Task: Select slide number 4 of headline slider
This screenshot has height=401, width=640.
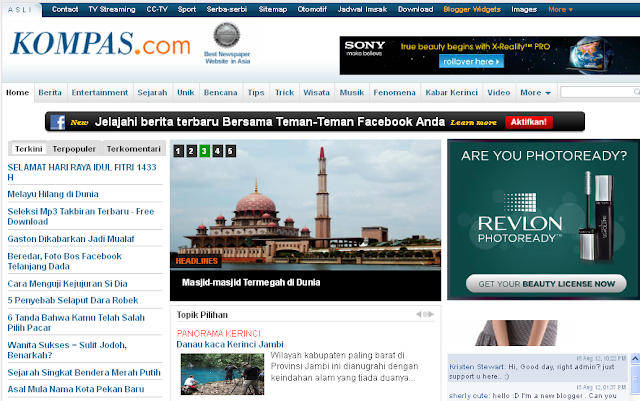Action: (218, 151)
